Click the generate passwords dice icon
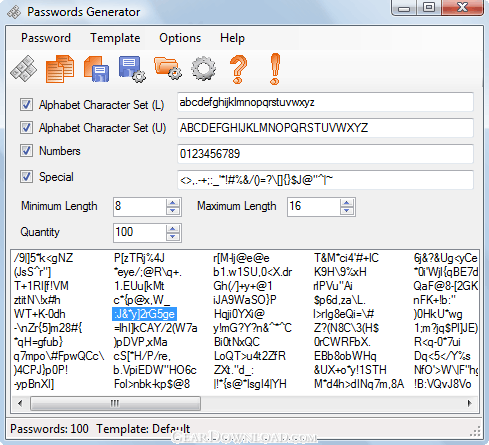Screen dimensions: 489x445 23,69
